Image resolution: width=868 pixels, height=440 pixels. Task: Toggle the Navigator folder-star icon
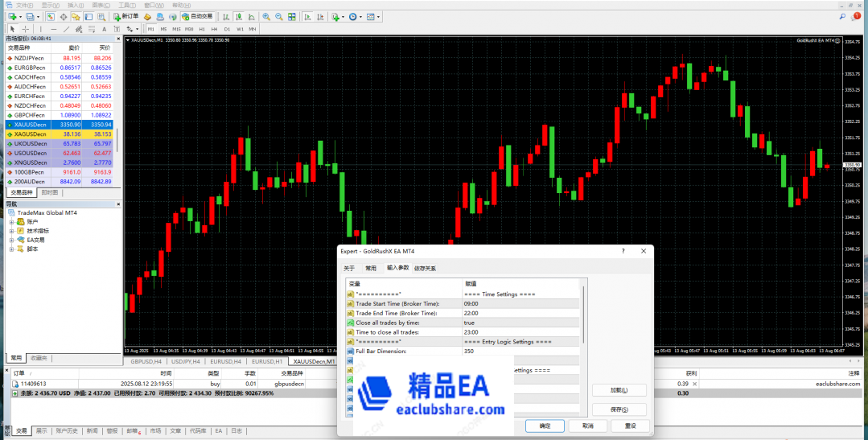pyautogui.click(x=76, y=17)
